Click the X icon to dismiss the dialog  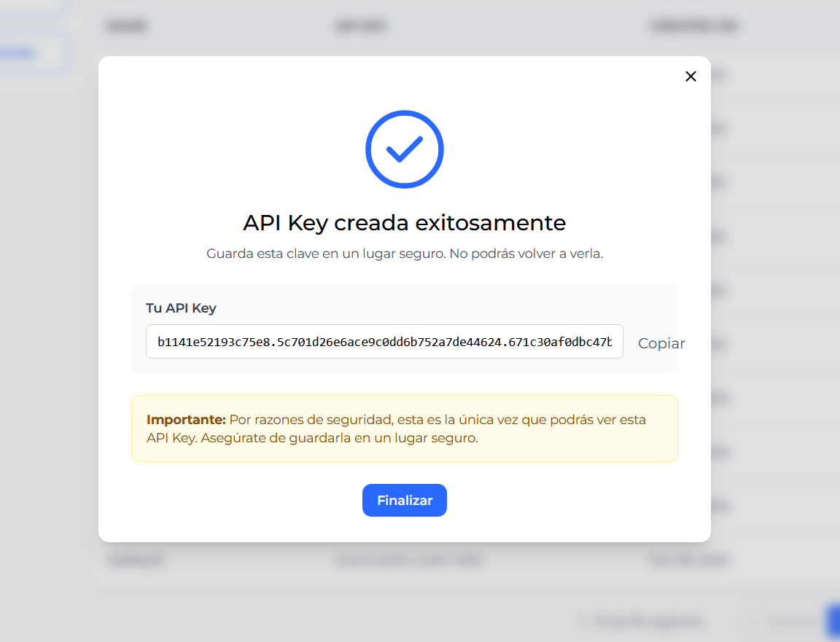pos(691,76)
